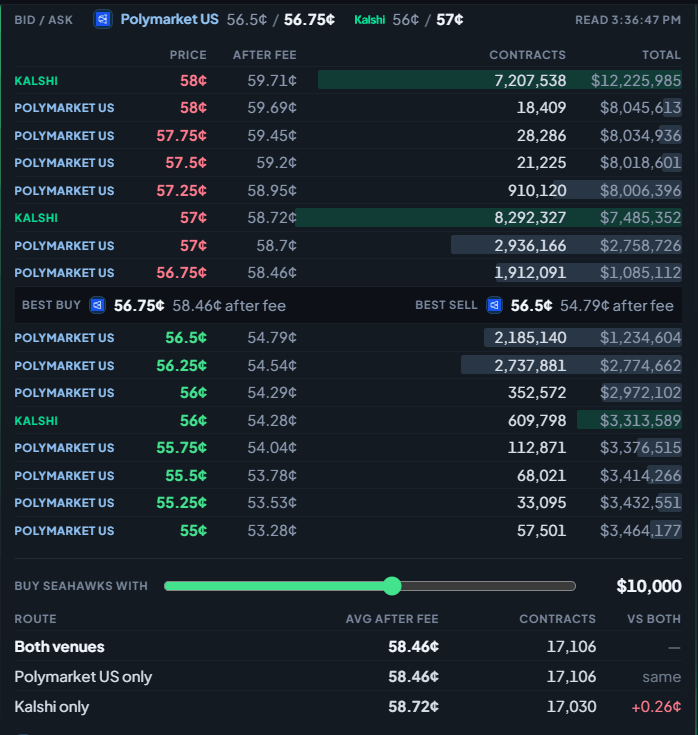Click the 7,207,538 contracts cell

(530, 81)
